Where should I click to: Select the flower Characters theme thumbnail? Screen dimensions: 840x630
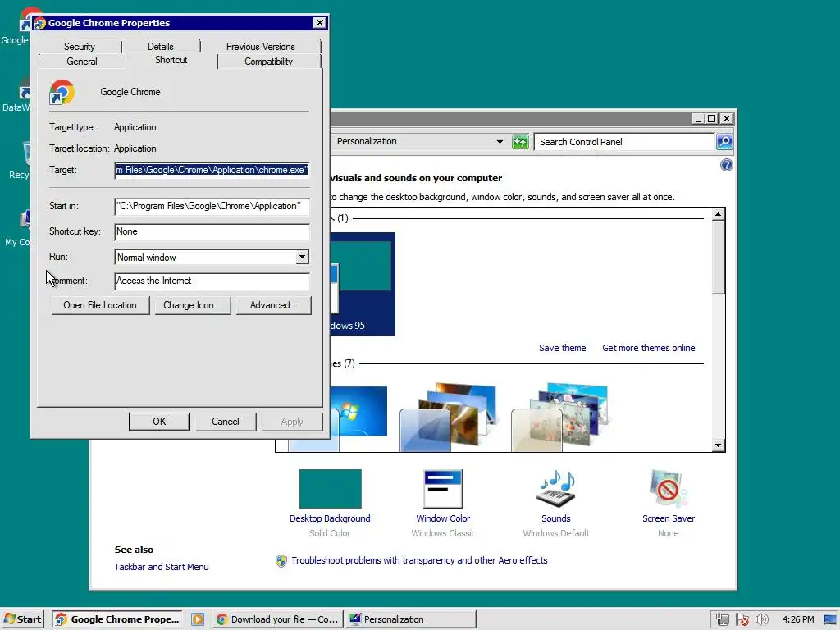click(559, 417)
